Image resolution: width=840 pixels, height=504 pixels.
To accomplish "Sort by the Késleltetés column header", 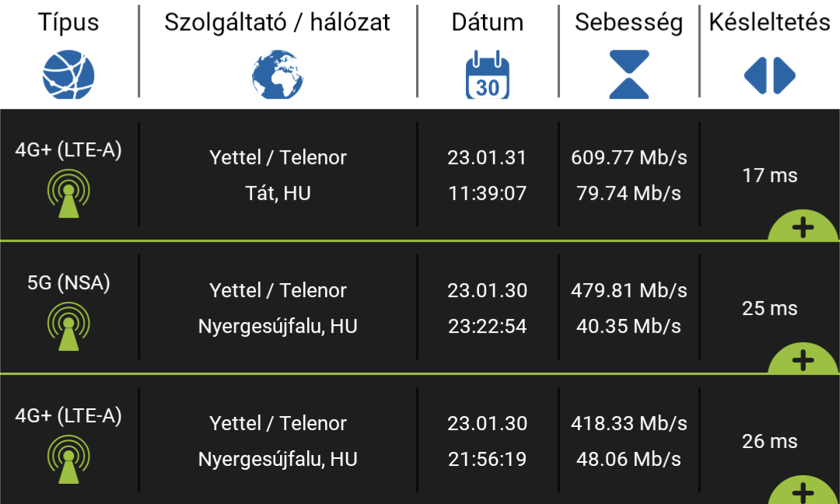I will [x=770, y=23].
